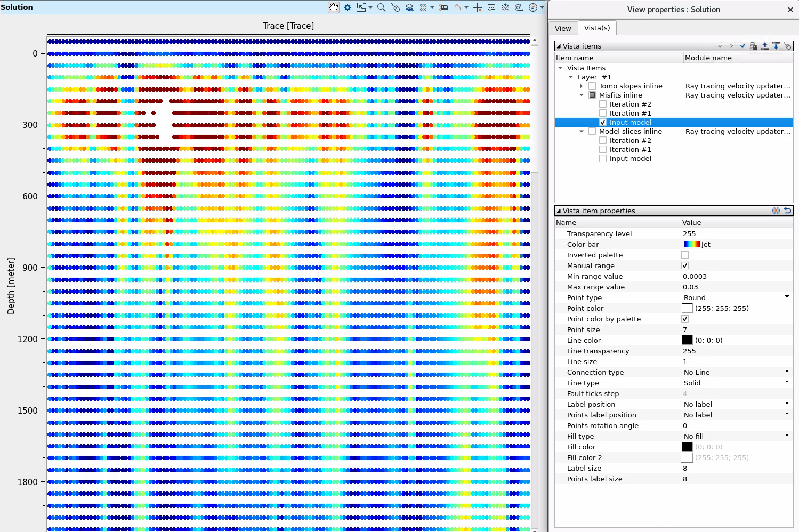
Task: Select the measuring tape tool
Action: click(x=519, y=7)
